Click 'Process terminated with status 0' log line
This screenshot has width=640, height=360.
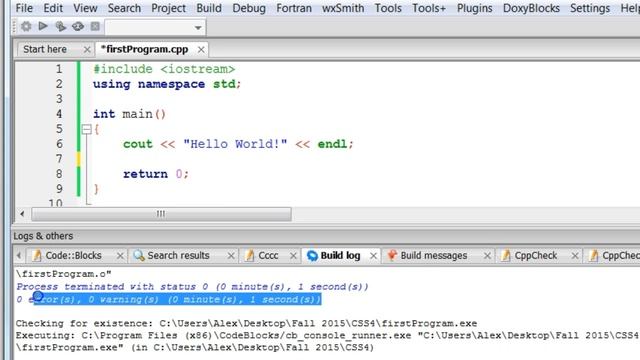[192, 287]
